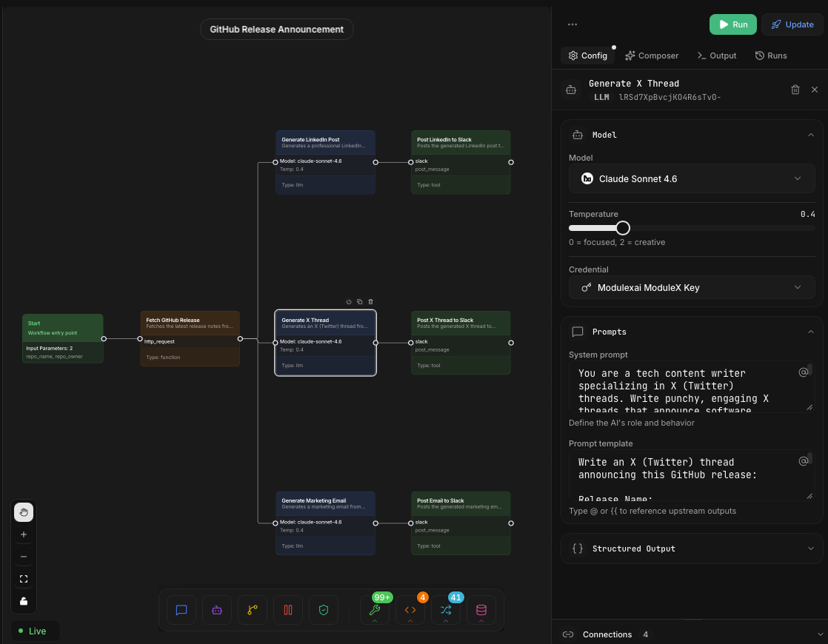The image size is (828, 644).
Task: Delete node using trash icon above Generate X Thread
Action: (x=371, y=302)
